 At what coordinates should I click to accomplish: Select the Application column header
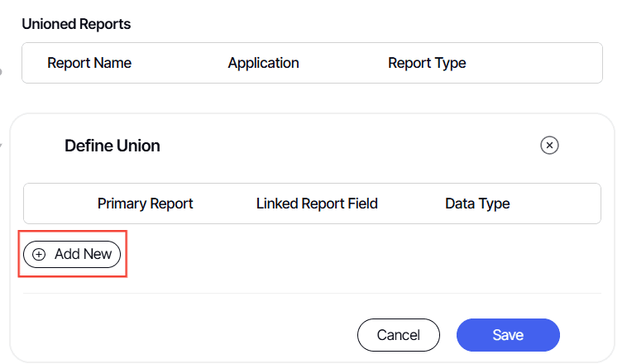coord(263,63)
